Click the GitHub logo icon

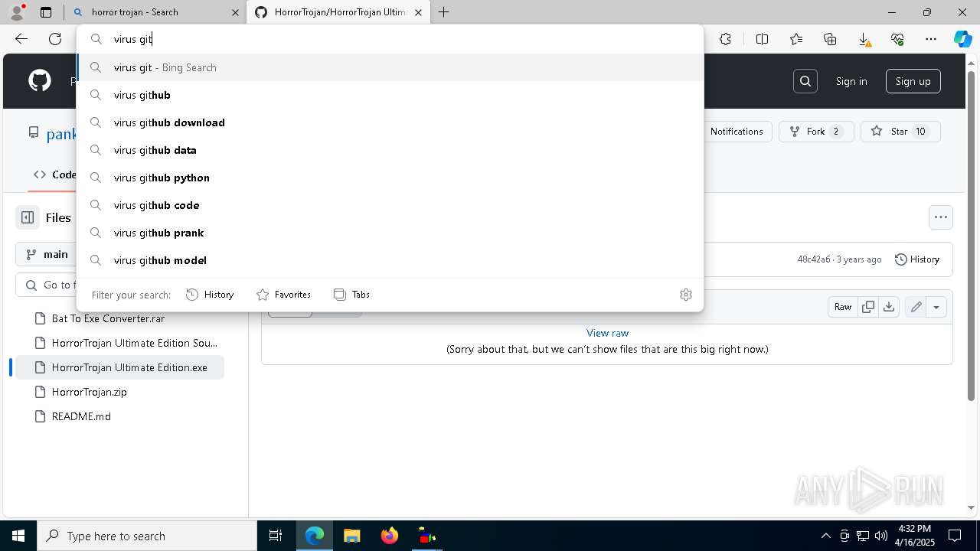(40, 81)
